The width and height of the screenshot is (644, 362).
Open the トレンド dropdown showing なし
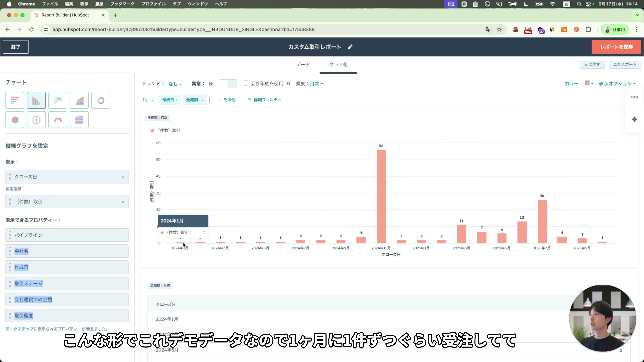(175, 84)
